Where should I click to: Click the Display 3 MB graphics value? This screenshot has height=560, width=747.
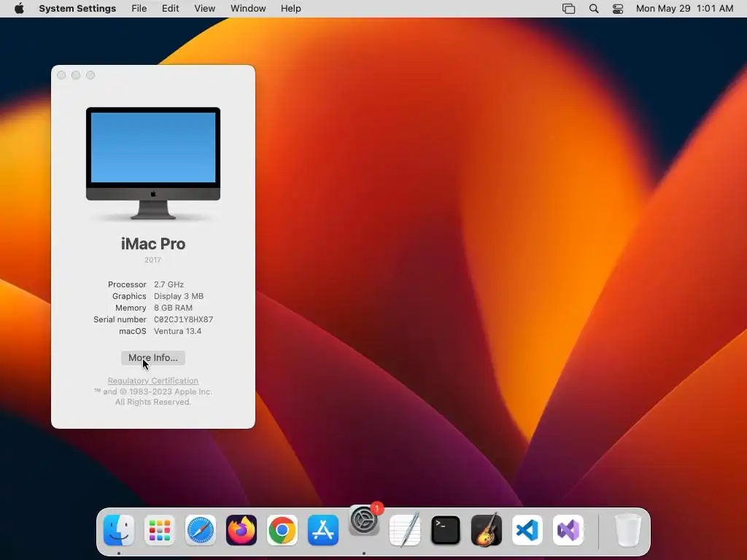tap(179, 296)
